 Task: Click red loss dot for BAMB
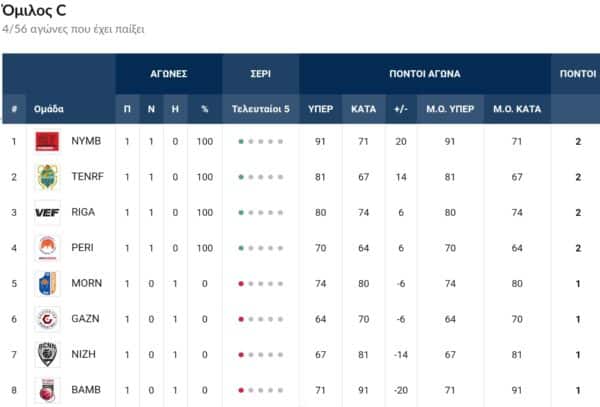tap(241, 389)
